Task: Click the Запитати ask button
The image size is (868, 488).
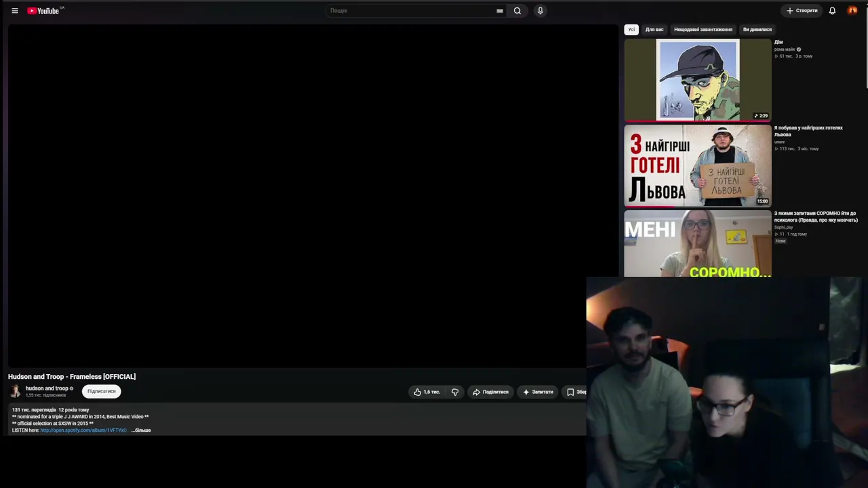Action: coord(538,392)
